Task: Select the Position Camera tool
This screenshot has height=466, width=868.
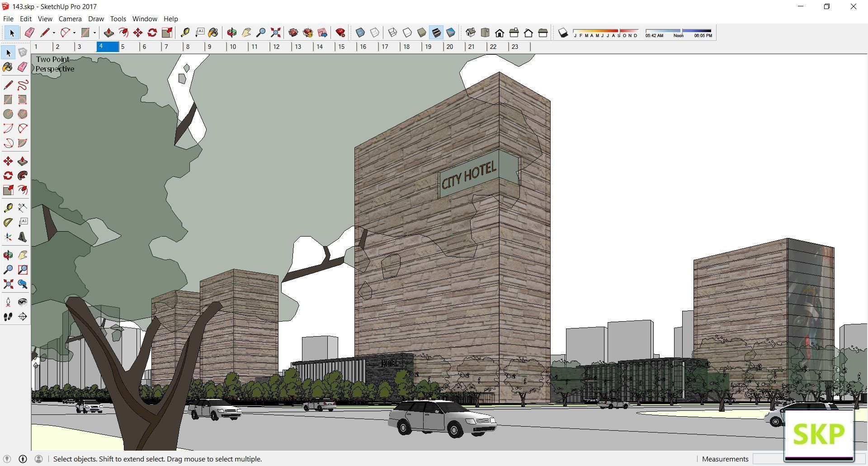Action: pyautogui.click(x=8, y=302)
